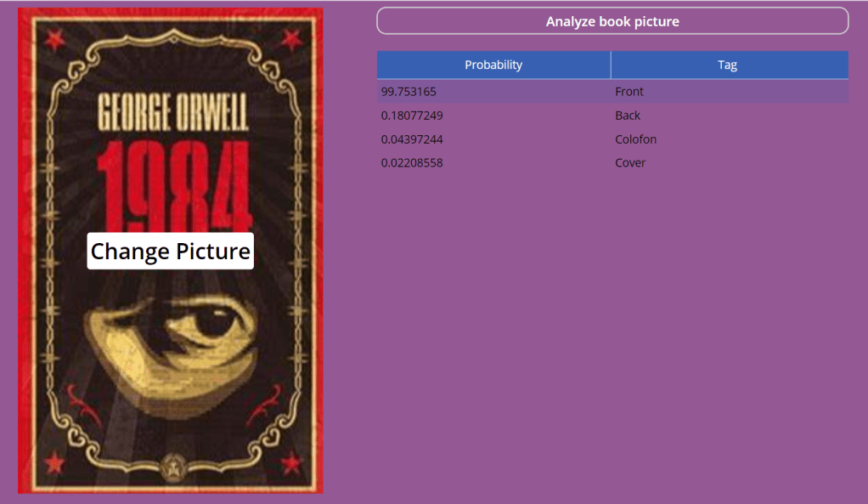The width and height of the screenshot is (868, 504).
Task: Click the bottom-left red star on cover
Action: 54,462
